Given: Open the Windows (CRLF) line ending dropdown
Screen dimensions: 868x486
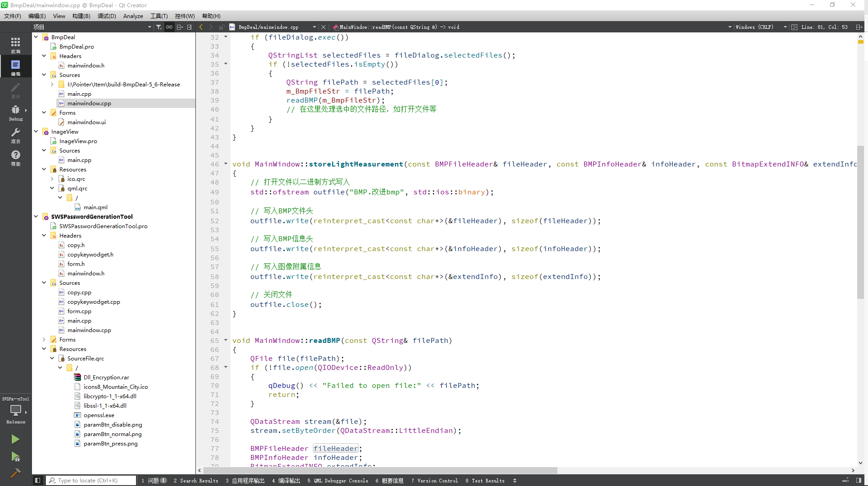Looking at the screenshot, I should point(761,27).
